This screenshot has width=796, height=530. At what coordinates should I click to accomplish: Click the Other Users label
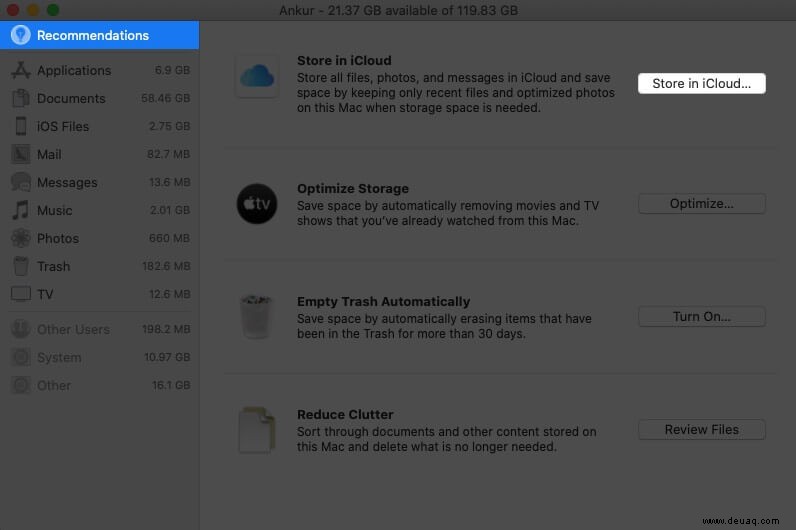73,329
